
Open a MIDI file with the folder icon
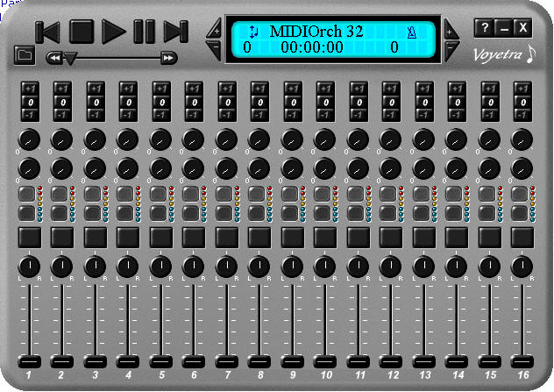[x=25, y=55]
